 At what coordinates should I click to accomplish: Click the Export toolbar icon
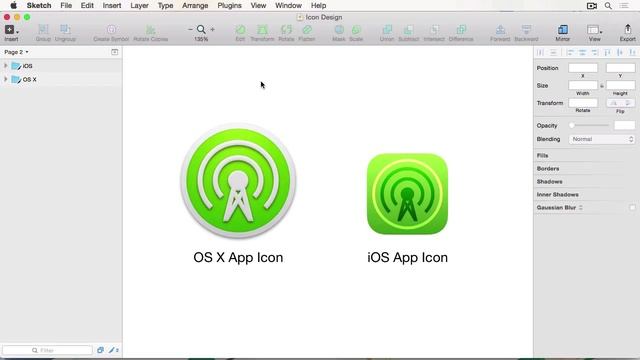tap(627, 29)
